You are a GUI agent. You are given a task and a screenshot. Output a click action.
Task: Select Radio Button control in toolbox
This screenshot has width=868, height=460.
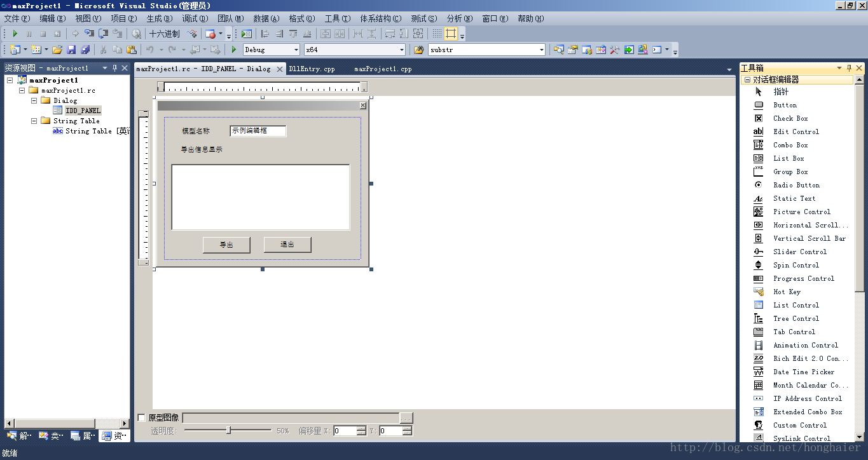(x=796, y=185)
